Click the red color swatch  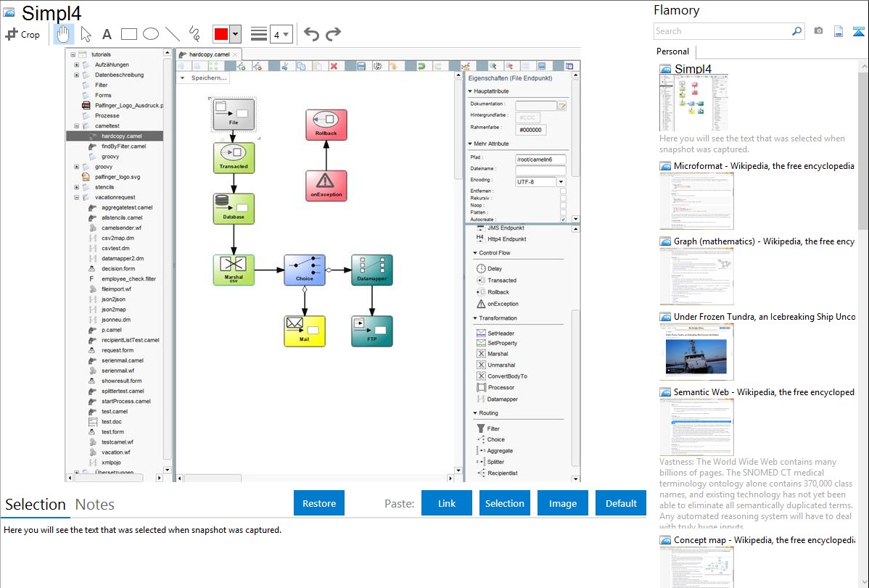(221, 34)
